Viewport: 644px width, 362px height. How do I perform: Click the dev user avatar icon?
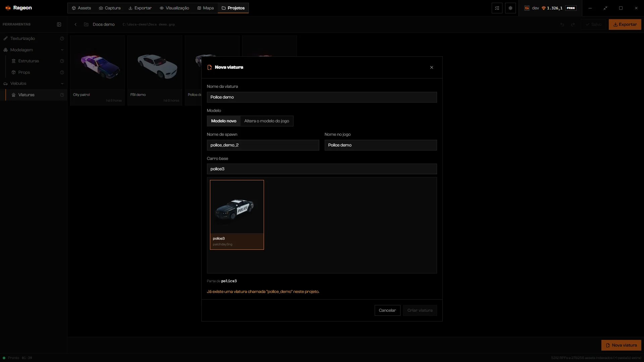[x=527, y=8]
